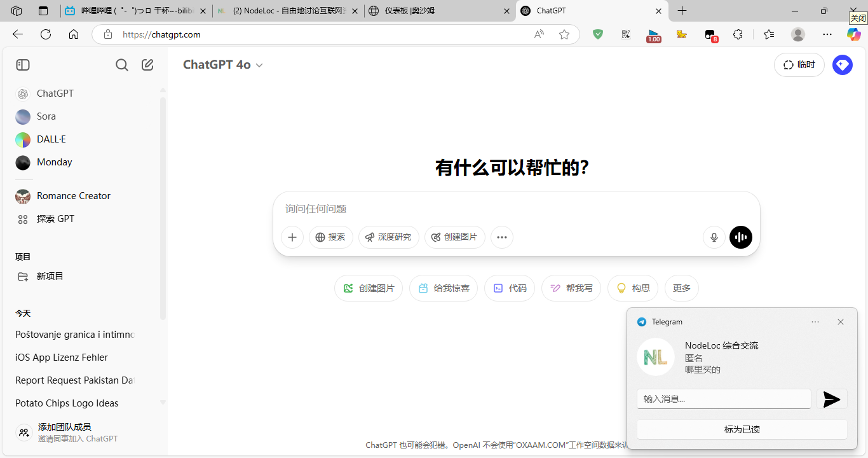Viewport: 868px width, 458px height.
Task: Send the Telegram reply arrow button
Action: click(x=832, y=399)
